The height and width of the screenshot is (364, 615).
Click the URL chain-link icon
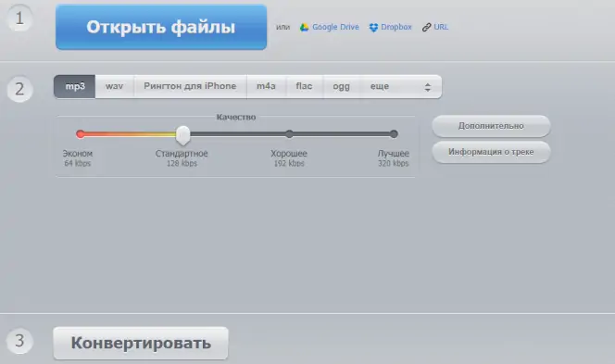[426, 28]
